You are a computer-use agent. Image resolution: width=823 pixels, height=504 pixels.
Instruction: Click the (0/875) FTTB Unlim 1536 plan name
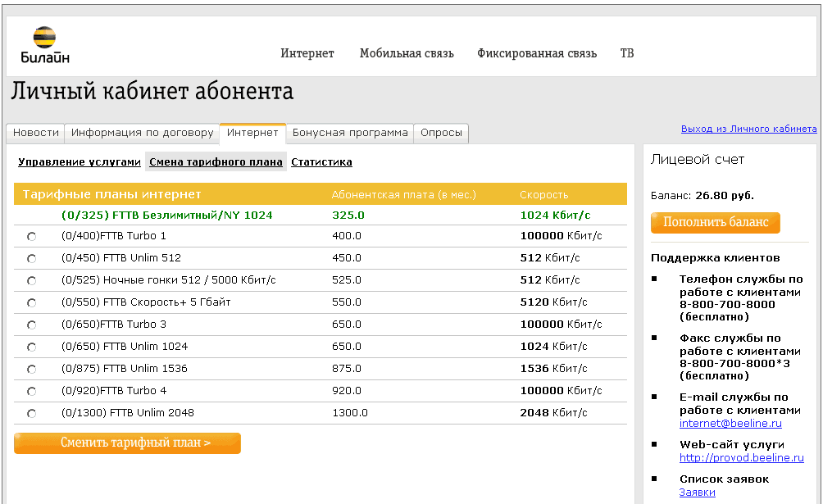pyautogui.click(x=125, y=368)
